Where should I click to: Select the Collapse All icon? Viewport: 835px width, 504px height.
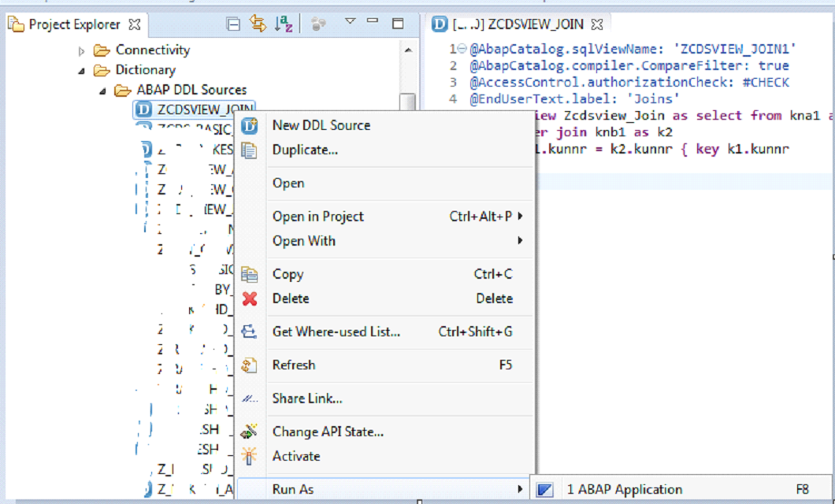pyautogui.click(x=233, y=24)
